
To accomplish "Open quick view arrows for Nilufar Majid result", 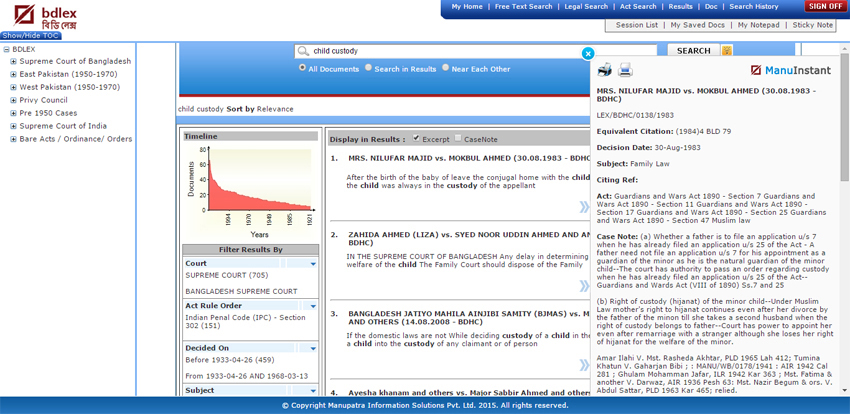I will [x=584, y=206].
